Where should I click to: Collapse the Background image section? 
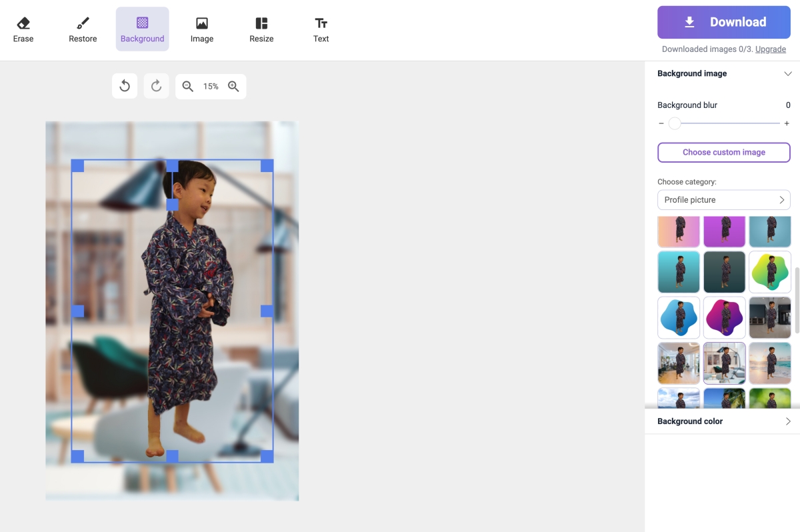coord(787,73)
